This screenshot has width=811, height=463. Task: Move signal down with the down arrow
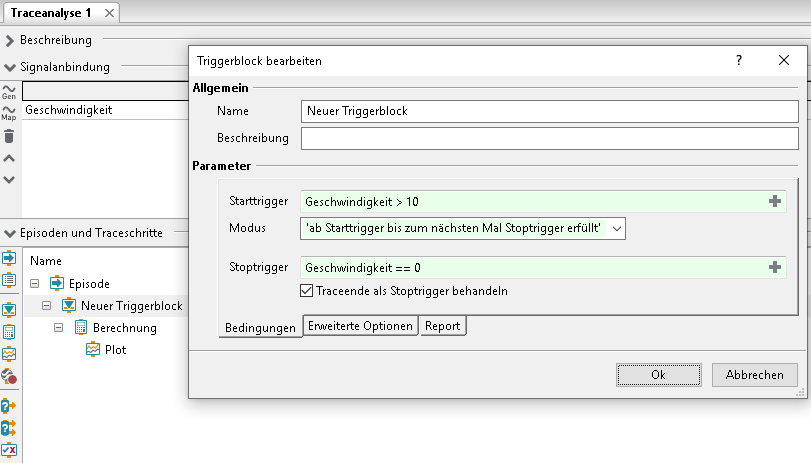(9, 180)
